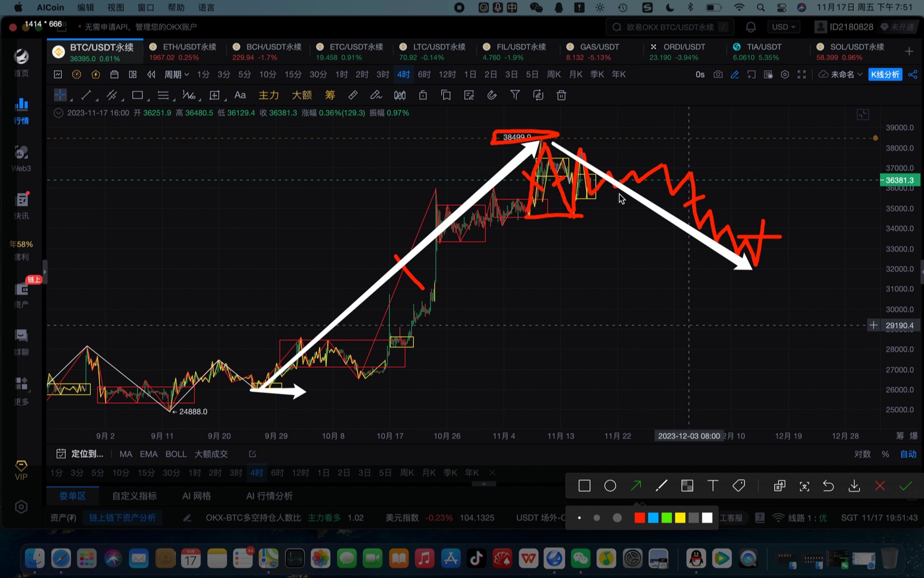Pick the red annotation color
Screen dimensions: 924x578
click(639, 517)
